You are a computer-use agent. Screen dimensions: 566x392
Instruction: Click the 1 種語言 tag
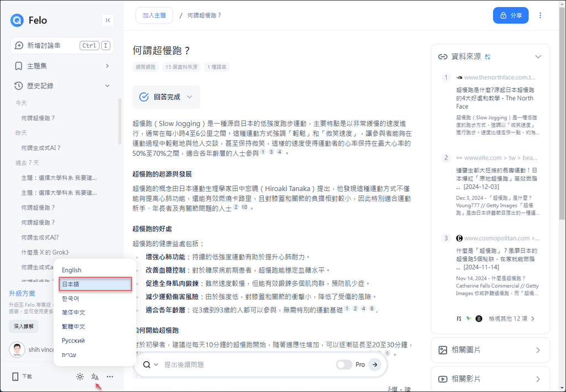tap(217, 67)
